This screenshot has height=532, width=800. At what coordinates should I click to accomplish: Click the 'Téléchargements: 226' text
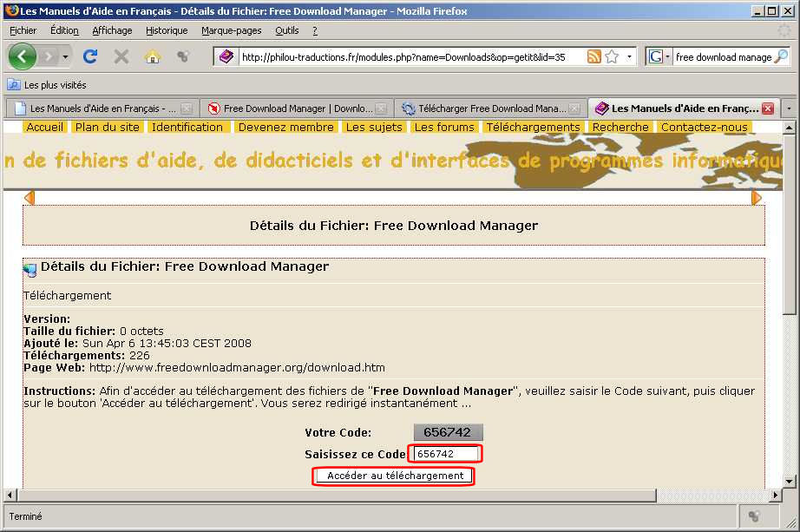(87, 355)
